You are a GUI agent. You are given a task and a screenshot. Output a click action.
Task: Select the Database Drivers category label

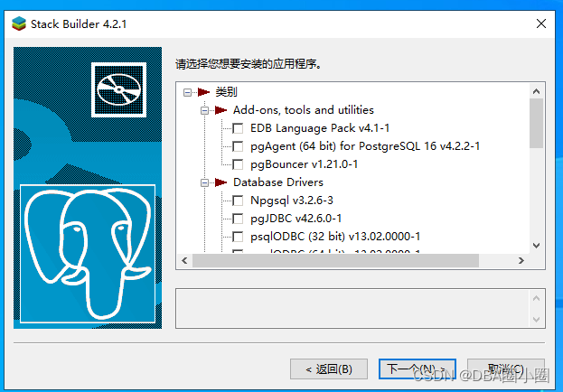click(x=278, y=182)
